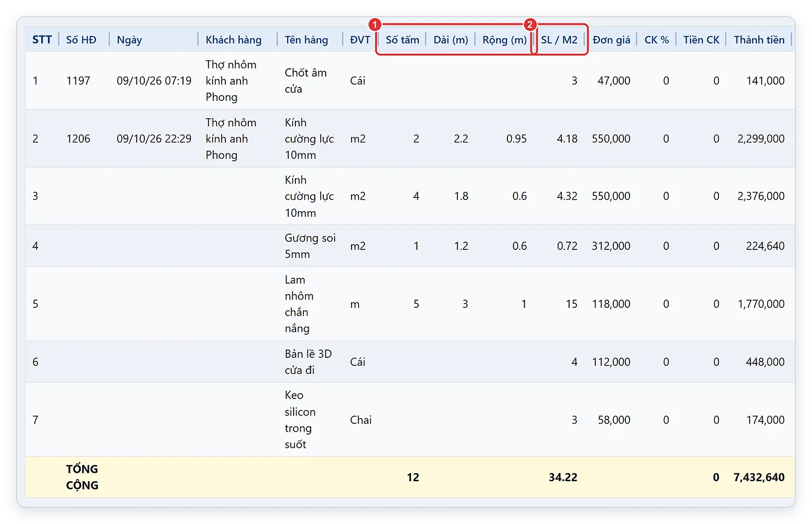Select the unit price 47,000
This screenshot has height=524, width=812.
[x=614, y=80]
